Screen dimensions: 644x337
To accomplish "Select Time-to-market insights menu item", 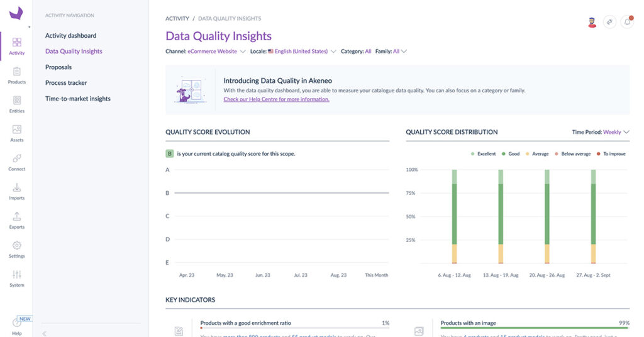I will point(77,99).
